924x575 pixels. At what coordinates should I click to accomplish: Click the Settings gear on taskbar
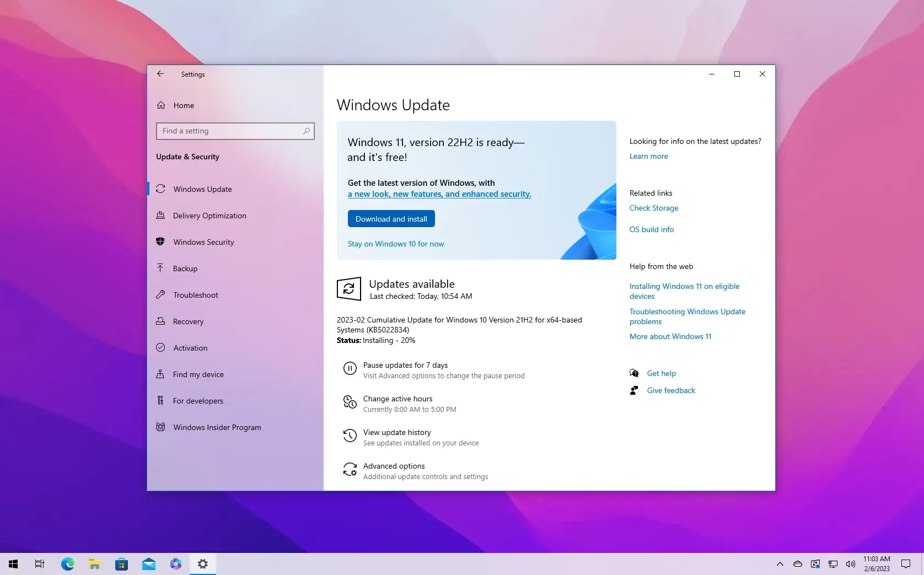pyautogui.click(x=203, y=564)
